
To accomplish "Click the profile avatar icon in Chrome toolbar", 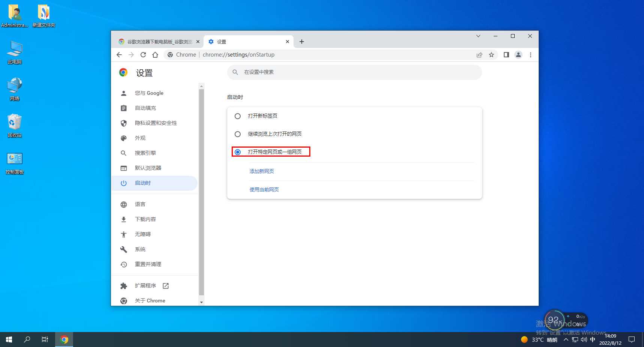I will [x=518, y=55].
